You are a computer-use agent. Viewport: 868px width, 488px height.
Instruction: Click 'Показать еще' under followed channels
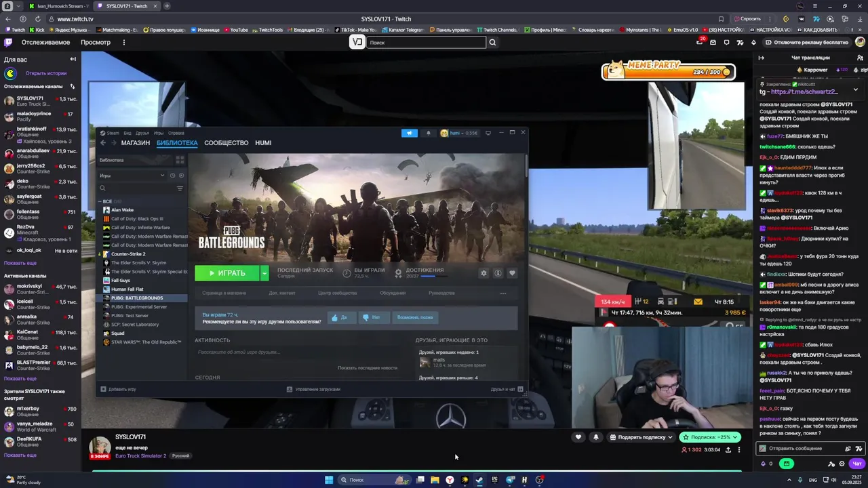tap(20, 263)
